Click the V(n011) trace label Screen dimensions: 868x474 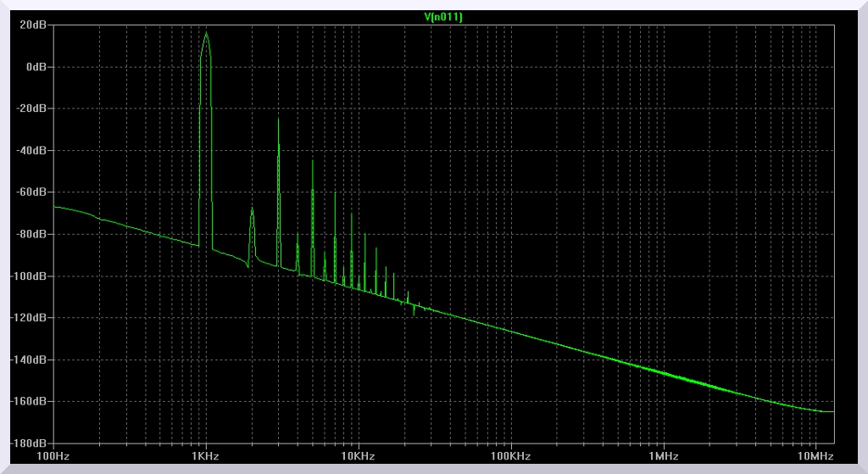click(x=442, y=17)
